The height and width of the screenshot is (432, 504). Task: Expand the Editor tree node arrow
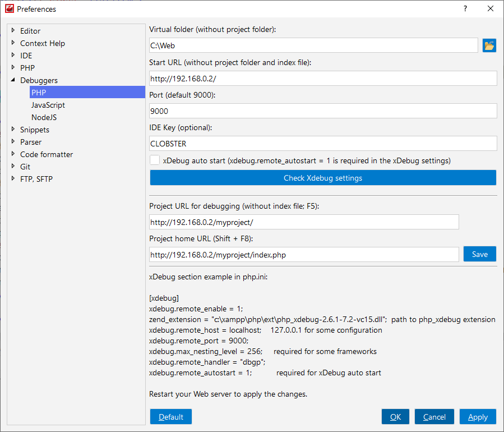point(13,30)
